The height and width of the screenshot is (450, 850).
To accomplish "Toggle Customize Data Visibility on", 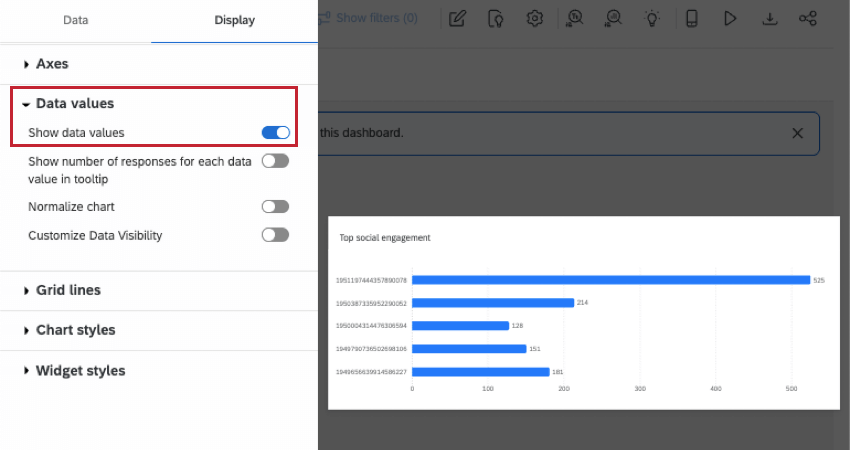I will [275, 235].
